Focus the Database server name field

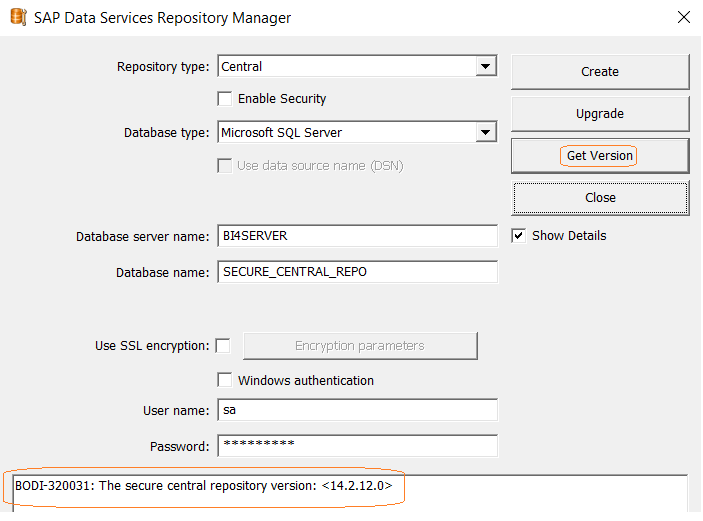[357, 236]
